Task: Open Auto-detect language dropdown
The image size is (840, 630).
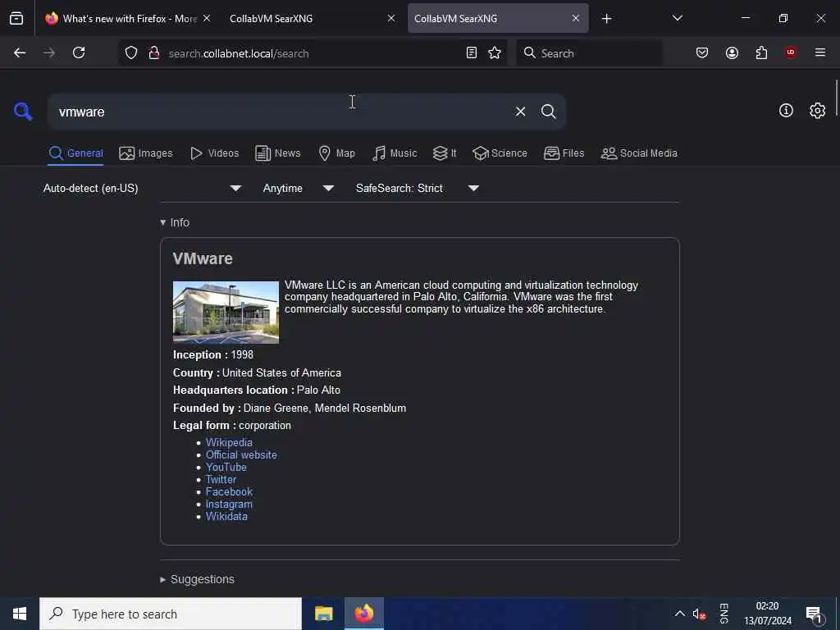Action: [142, 189]
